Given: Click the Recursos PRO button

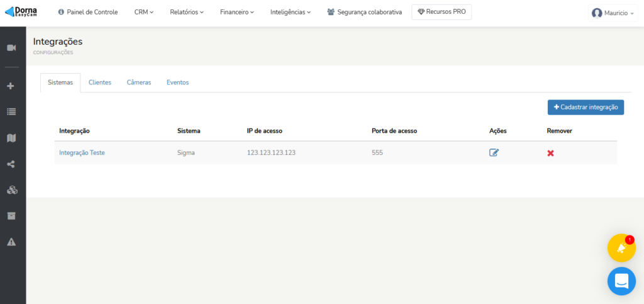Looking at the screenshot, I should (x=441, y=12).
